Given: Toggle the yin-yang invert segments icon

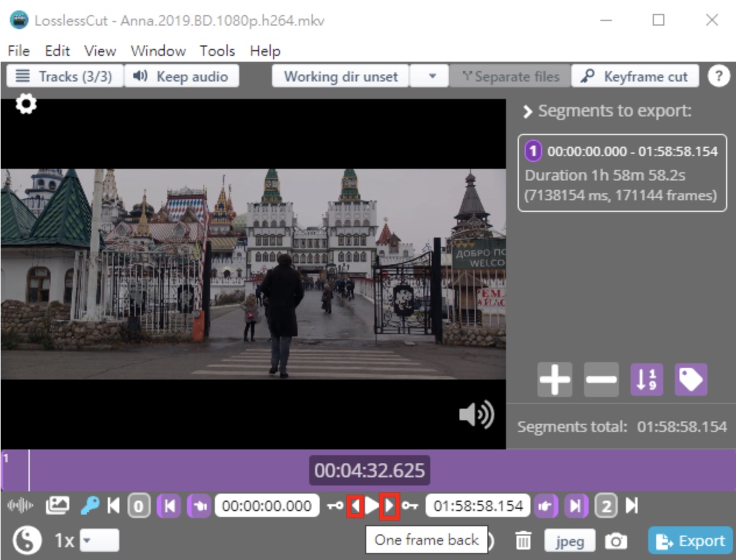Looking at the screenshot, I should click(27, 541).
